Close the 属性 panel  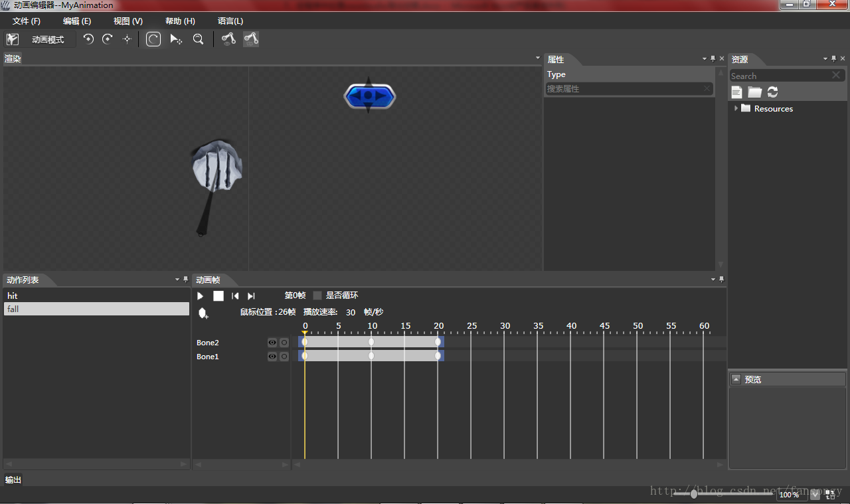point(722,58)
